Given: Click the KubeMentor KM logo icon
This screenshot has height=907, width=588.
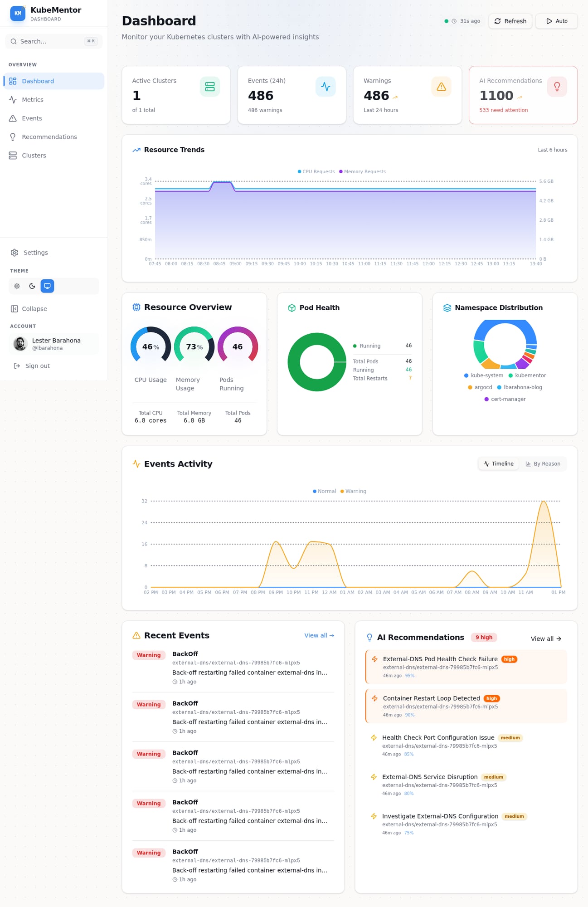Looking at the screenshot, I should (18, 14).
